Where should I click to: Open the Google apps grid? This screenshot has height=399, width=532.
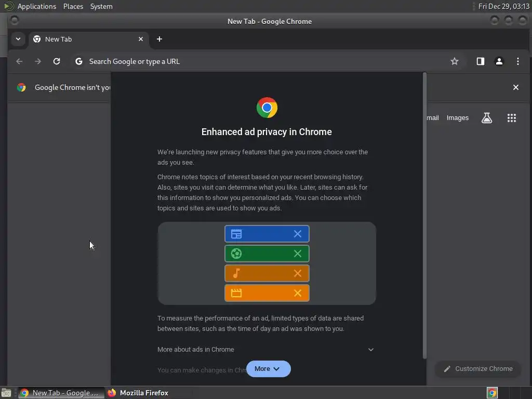point(512,118)
